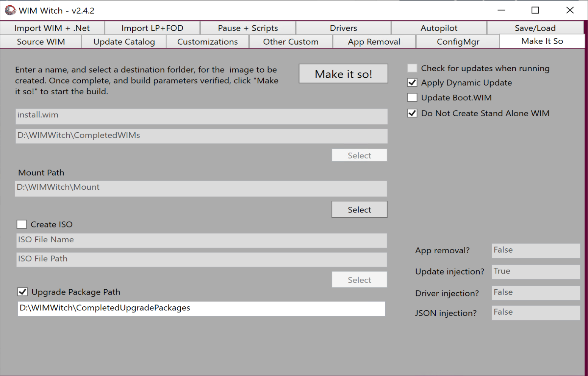This screenshot has width=588, height=376.
Task: Disable the Upgrade Package Path checkbox
Action: pos(23,292)
